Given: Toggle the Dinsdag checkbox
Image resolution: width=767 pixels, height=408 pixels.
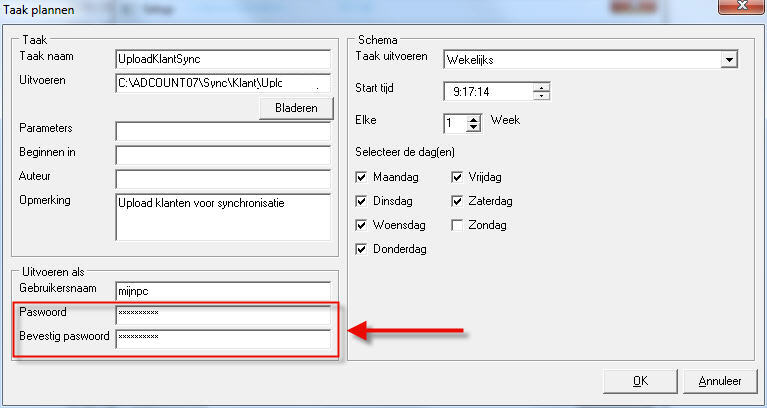Looking at the screenshot, I should point(361,201).
